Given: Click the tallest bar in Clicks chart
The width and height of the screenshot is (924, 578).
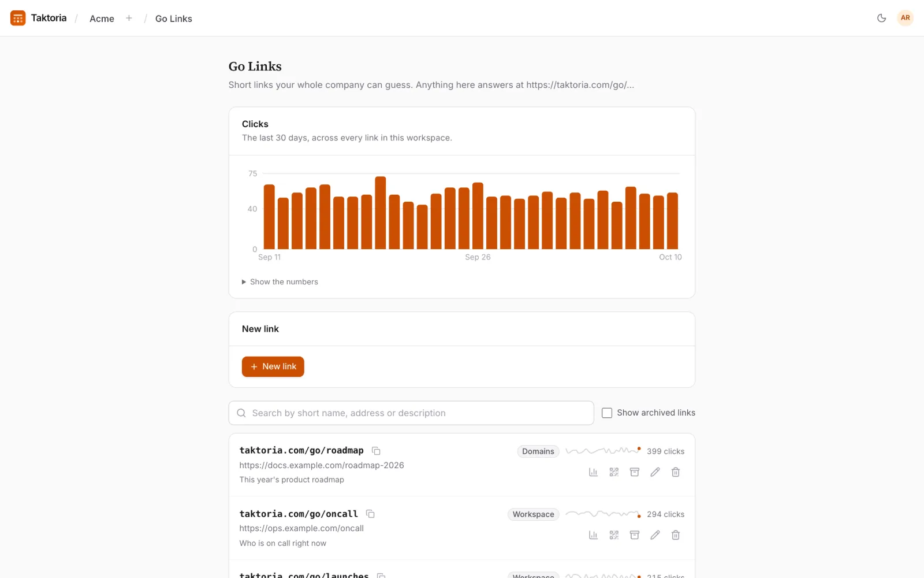Looking at the screenshot, I should [380, 213].
